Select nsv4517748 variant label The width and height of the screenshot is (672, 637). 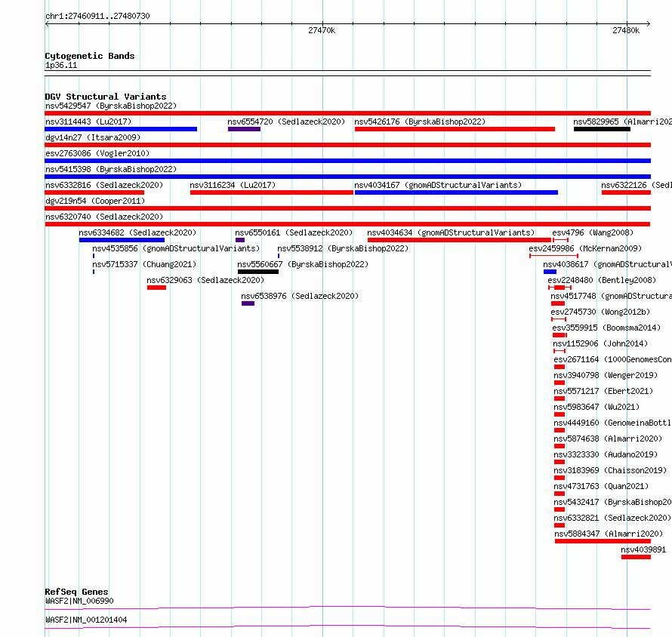point(611,296)
